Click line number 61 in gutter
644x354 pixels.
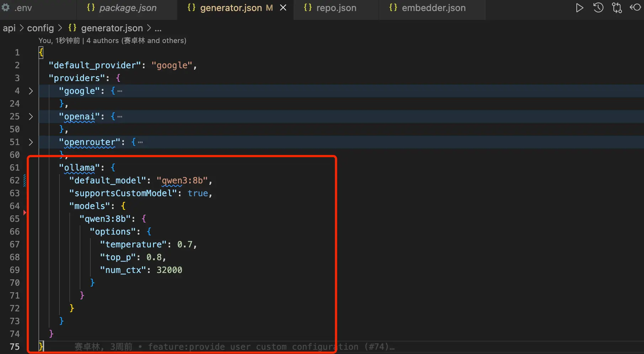[x=15, y=168]
